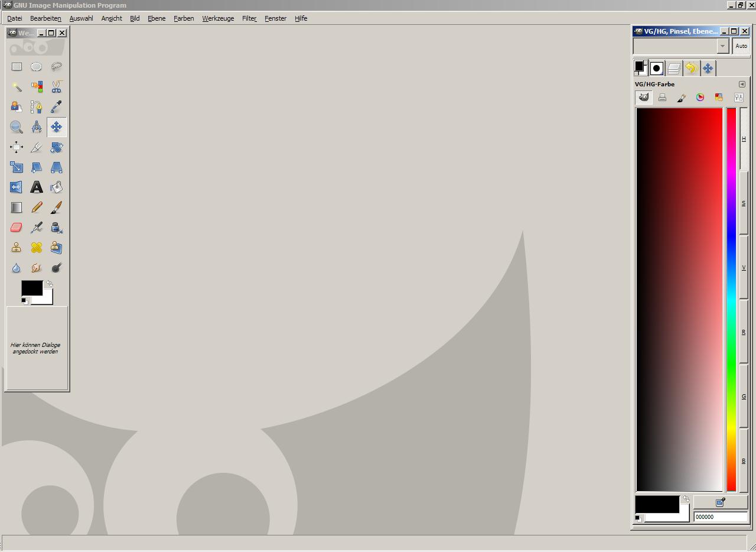This screenshot has width=756, height=552.
Task: Select the Color Picker tool in the toolbox
Action: (x=57, y=107)
